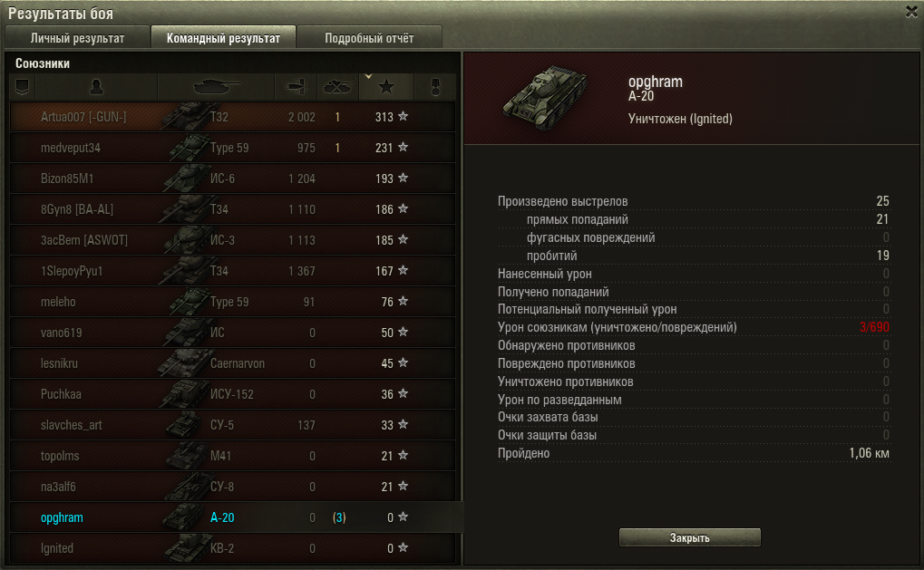Click opghram team kills count (3)
This screenshot has width=924, height=570.
coord(339,517)
